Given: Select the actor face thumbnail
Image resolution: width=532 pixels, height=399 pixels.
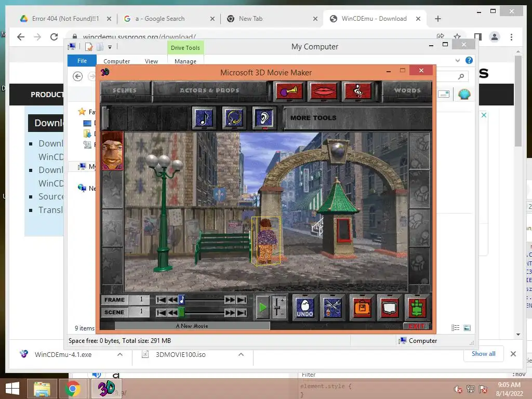Looking at the screenshot, I should pyautogui.click(x=112, y=151).
